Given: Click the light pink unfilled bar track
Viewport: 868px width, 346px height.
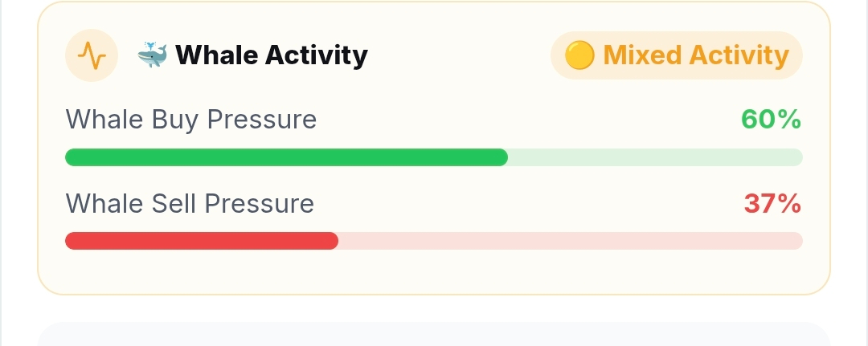Looking at the screenshot, I should point(570,241).
